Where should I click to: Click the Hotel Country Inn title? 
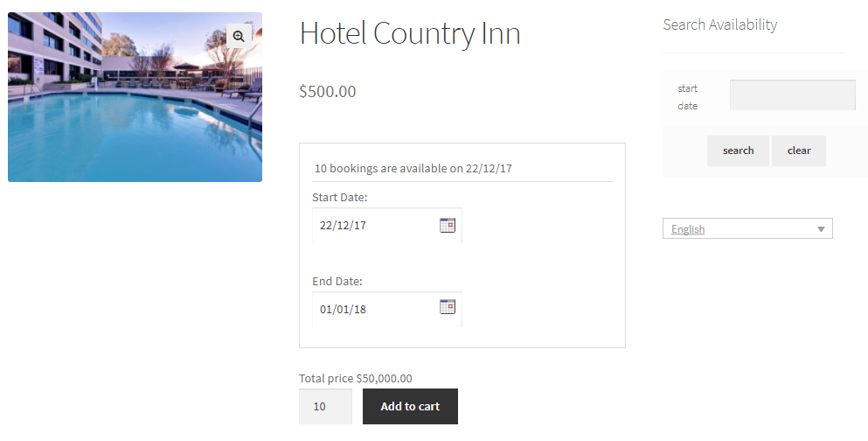tap(410, 33)
